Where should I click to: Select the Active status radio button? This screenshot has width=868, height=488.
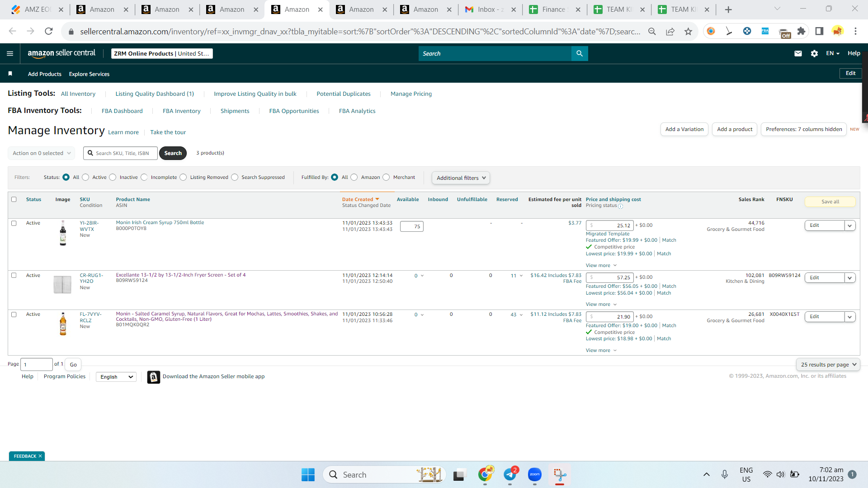click(x=85, y=177)
